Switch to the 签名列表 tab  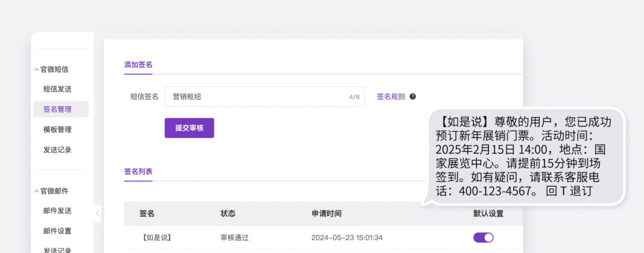coord(138,171)
